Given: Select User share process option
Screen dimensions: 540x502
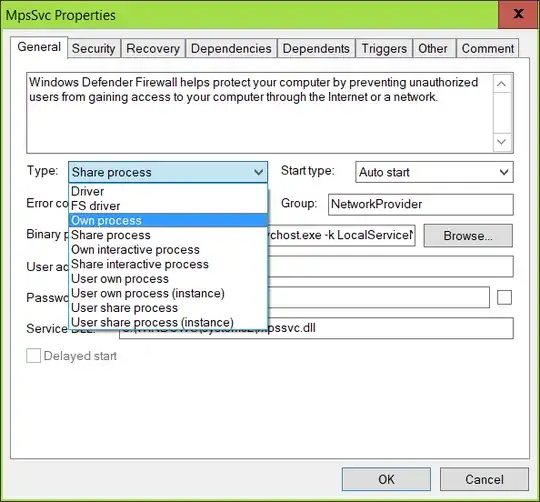Looking at the screenshot, I should point(168,308).
